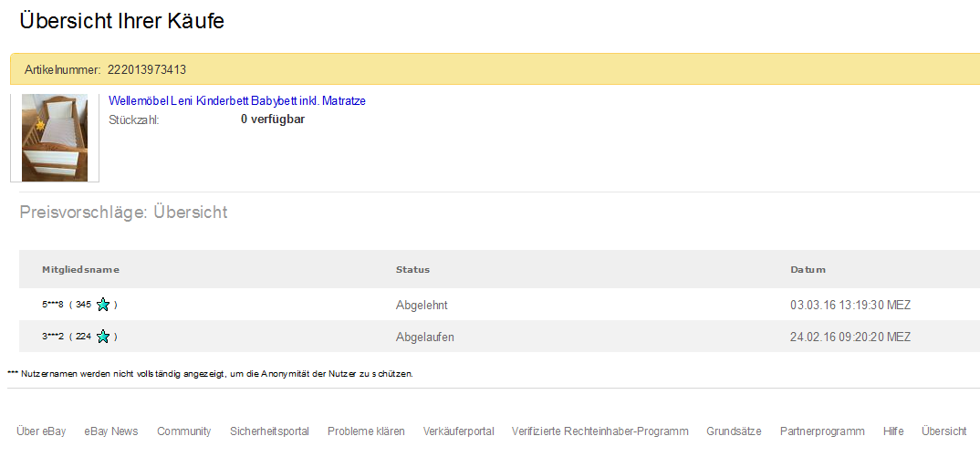The height and width of the screenshot is (457, 980).
Task: Open the Grundsätze footer link
Action: click(734, 431)
